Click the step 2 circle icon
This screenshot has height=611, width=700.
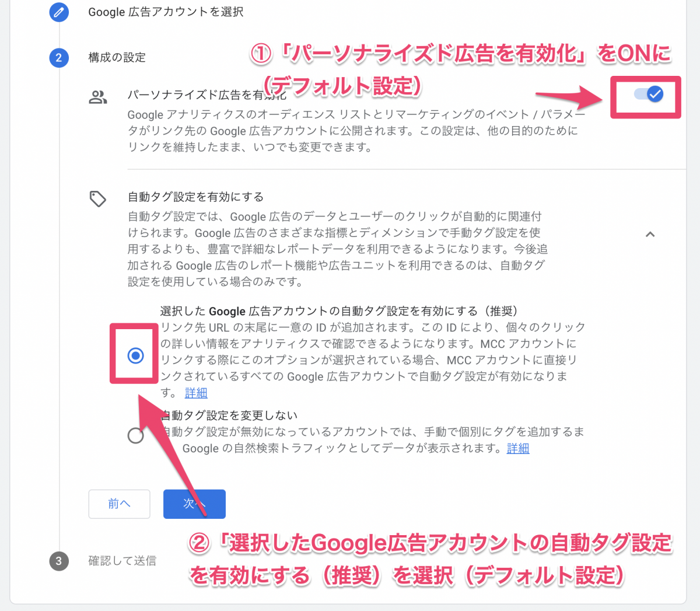(59, 58)
